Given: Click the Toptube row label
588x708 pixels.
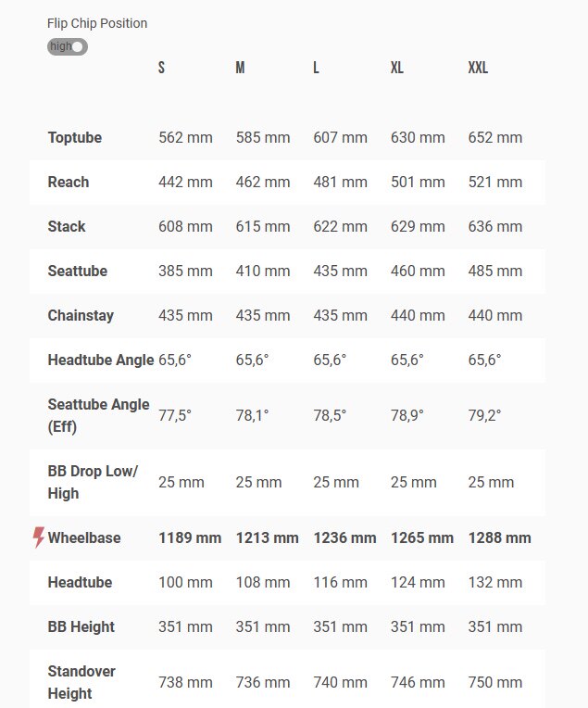Looking at the screenshot, I should tap(75, 137).
